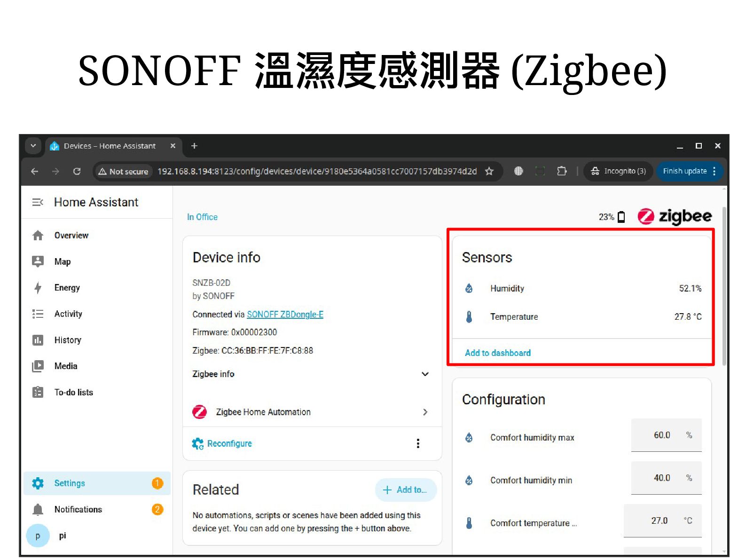The width and height of the screenshot is (746, 560).
Task: Open the three-dot menu beside Reconfigure
Action: (418, 443)
